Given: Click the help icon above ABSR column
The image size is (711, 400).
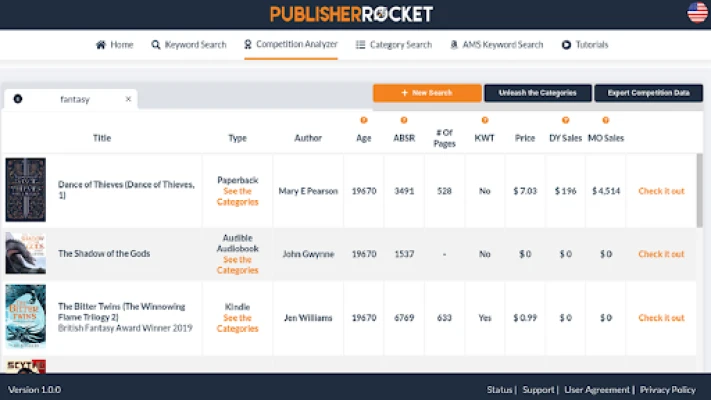Looking at the screenshot, I should (x=404, y=121).
